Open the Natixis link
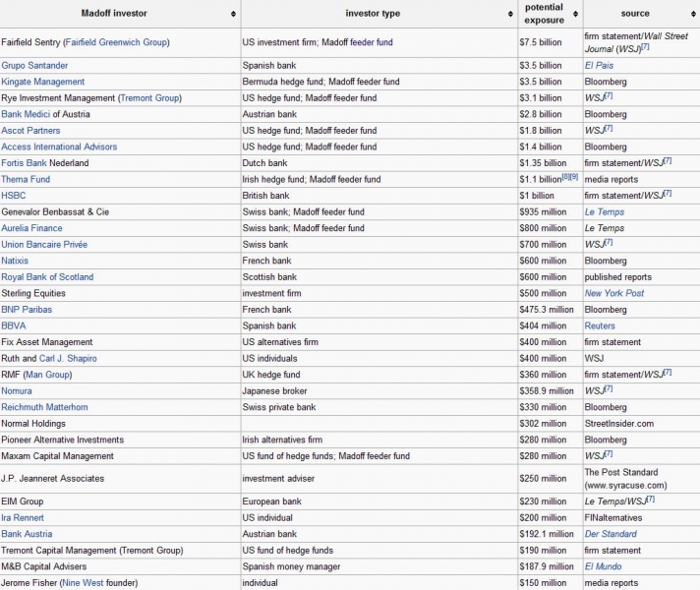 [15, 261]
